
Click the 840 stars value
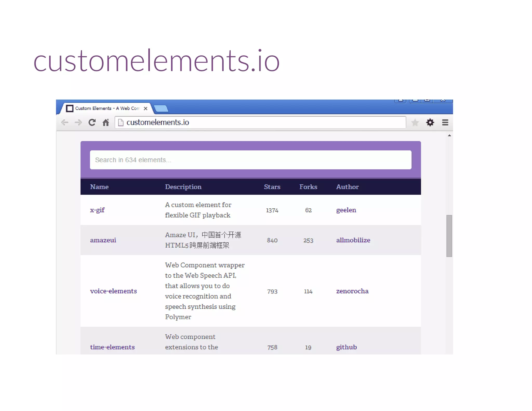pos(272,241)
